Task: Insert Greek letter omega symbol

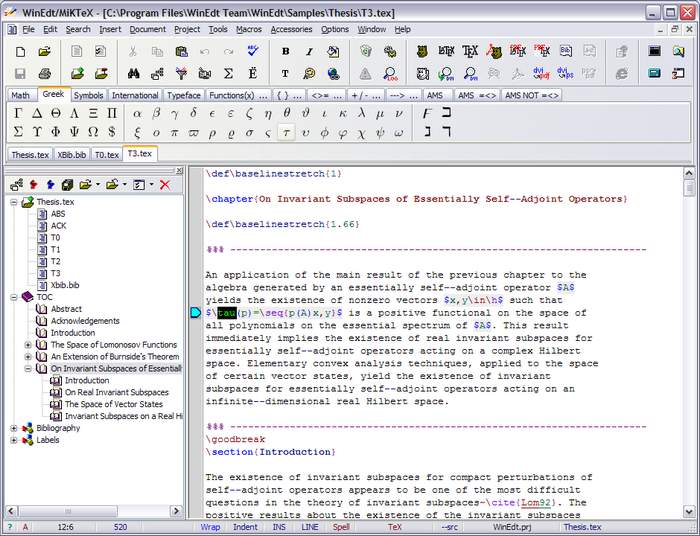Action: 398,132
